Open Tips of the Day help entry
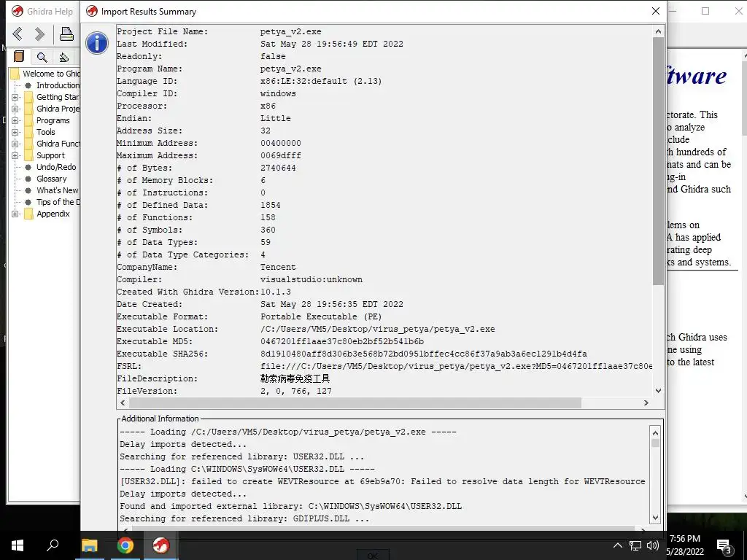 58,202
